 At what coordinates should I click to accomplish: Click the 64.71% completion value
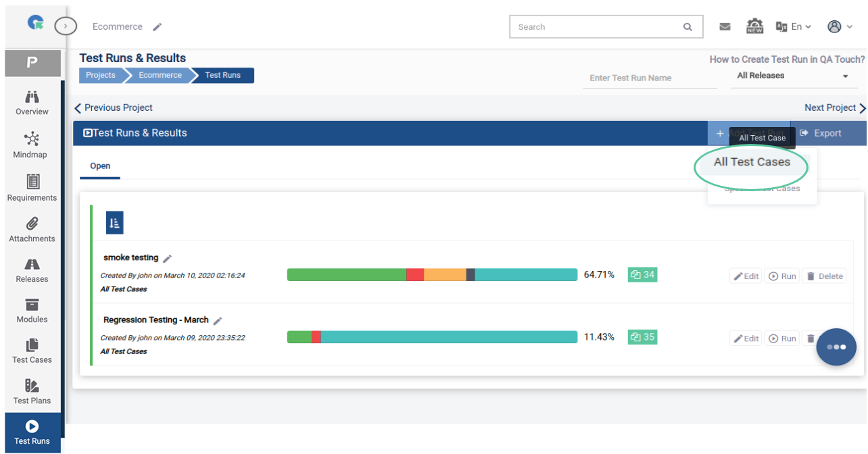599,275
